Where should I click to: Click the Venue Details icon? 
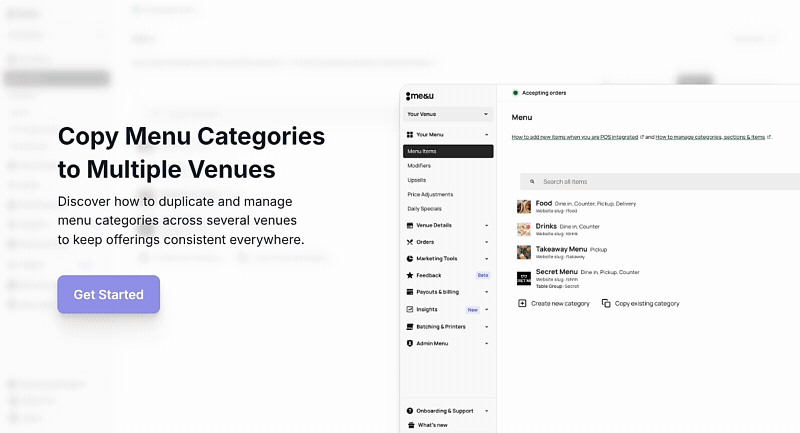(x=410, y=225)
